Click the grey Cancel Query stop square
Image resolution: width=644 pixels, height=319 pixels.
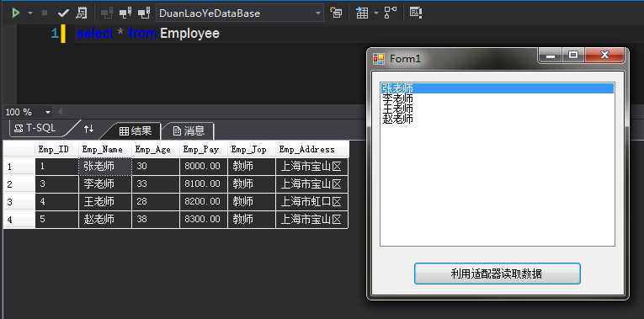tap(45, 13)
